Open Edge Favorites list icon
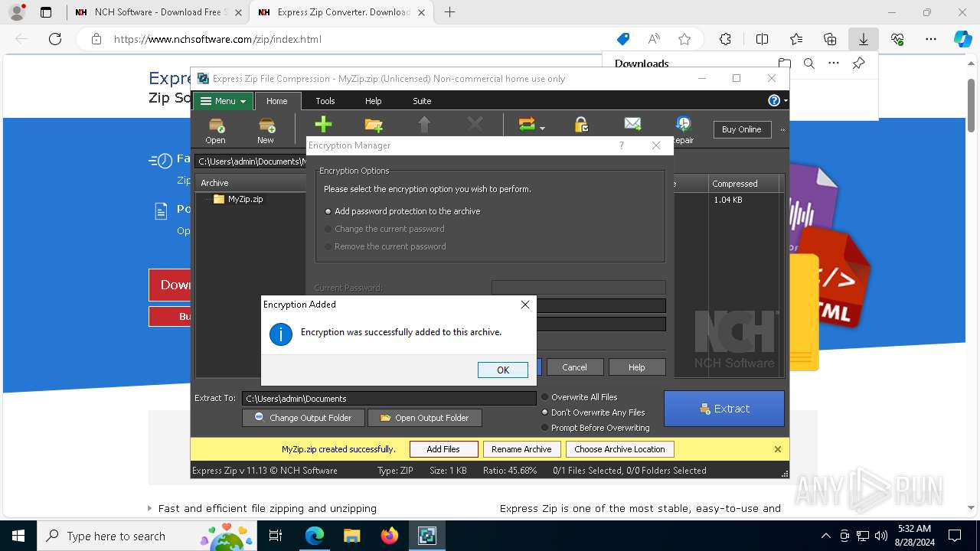This screenshot has width=980, height=551. coord(796,39)
